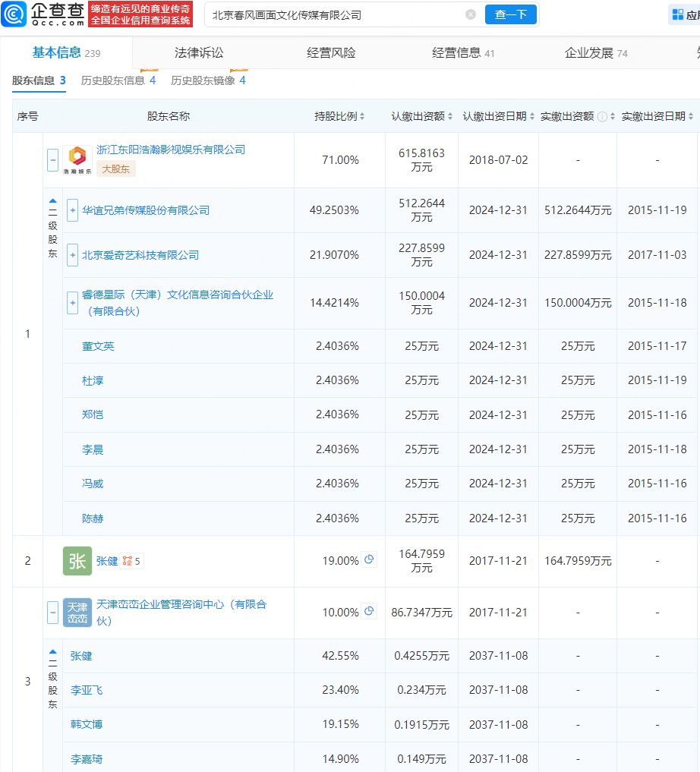This screenshot has width=700, height=772.
Task: Select the 2018-07-02 date cell
Action: 498,160
